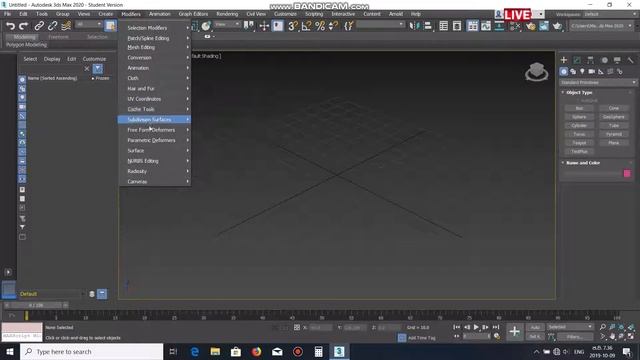Image resolution: width=640 pixels, height=360 pixels.
Task: Toggle the Scene Explorer filter funnel button
Action: click(x=98, y=69)
